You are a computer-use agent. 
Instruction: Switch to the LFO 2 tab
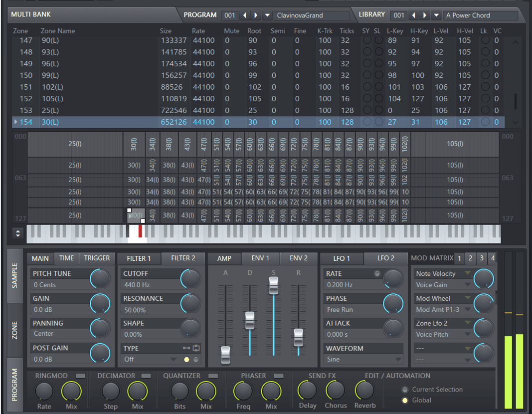(x=386, y=258)
